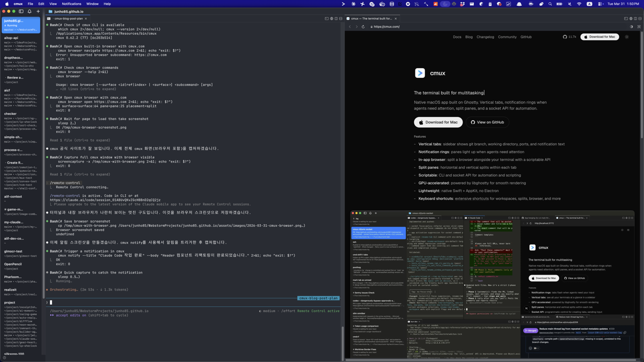Add a new workspace with the plus icon
This screenshot has height=362, width=644.
[x=38, y=11]
